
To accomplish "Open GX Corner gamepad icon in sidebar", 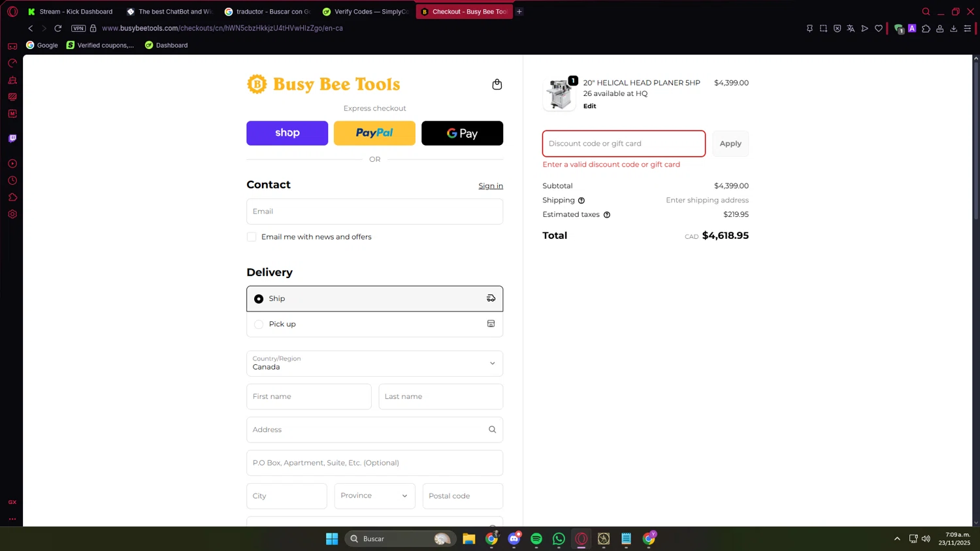I will click(x=12, y=46).
